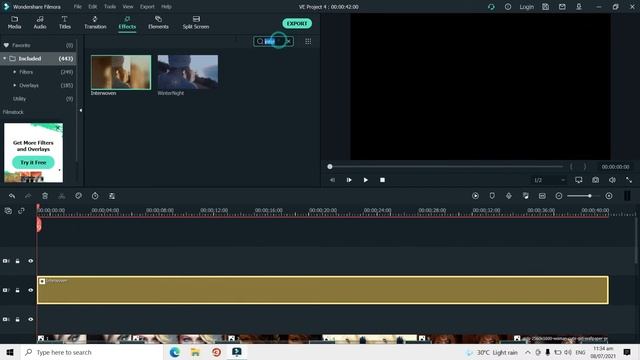Click the red playhead marker
Screen dimensions: 640x360
pyautogui.click(x=39, y=224)
